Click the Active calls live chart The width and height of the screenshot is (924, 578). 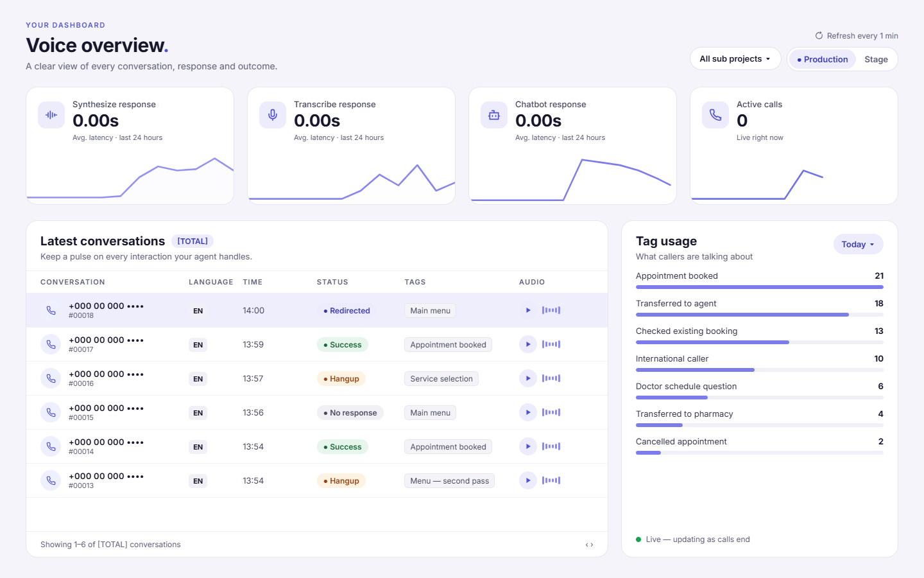pyautogui.click(x=794, y=184)
